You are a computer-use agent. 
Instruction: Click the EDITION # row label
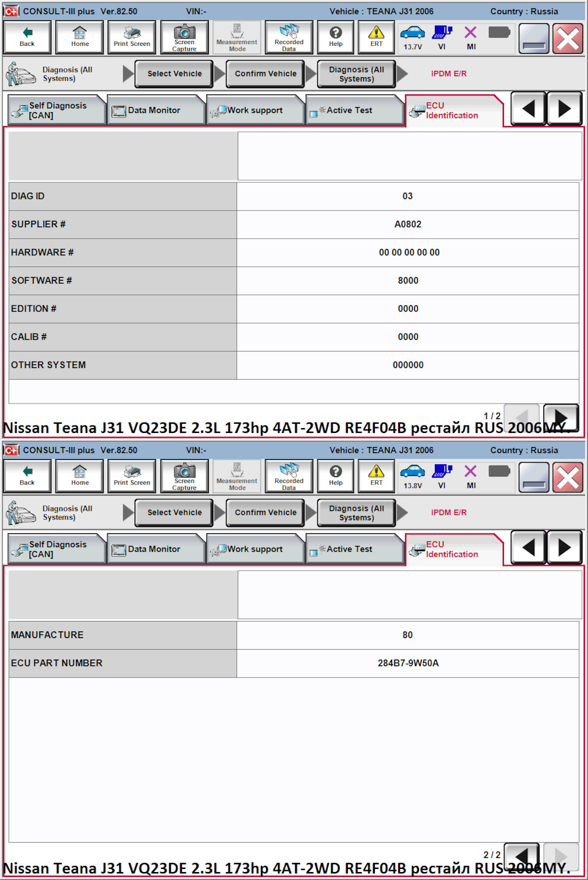[x=34, y=309]
